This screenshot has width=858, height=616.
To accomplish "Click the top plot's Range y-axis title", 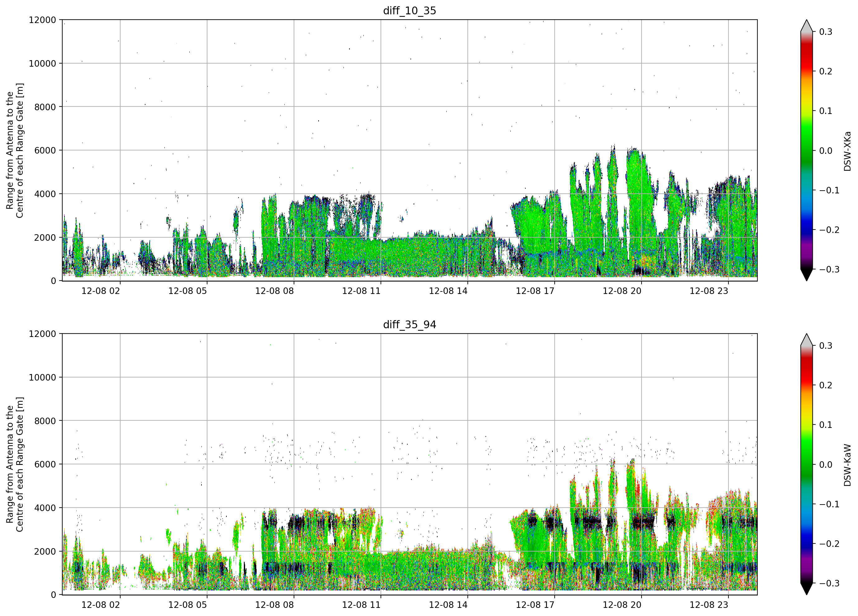I will pyautogui.click(x=15, y=151).
